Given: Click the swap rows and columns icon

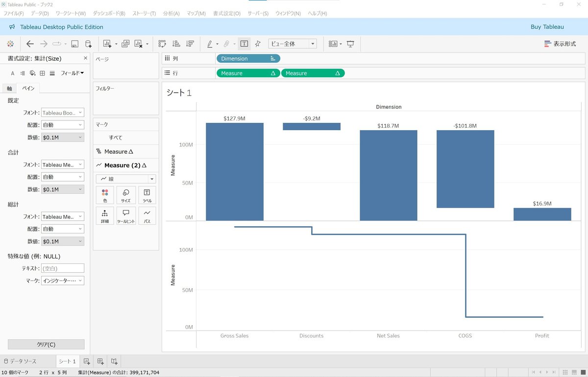Looking at the screenshot, I should tap(163, 44).
